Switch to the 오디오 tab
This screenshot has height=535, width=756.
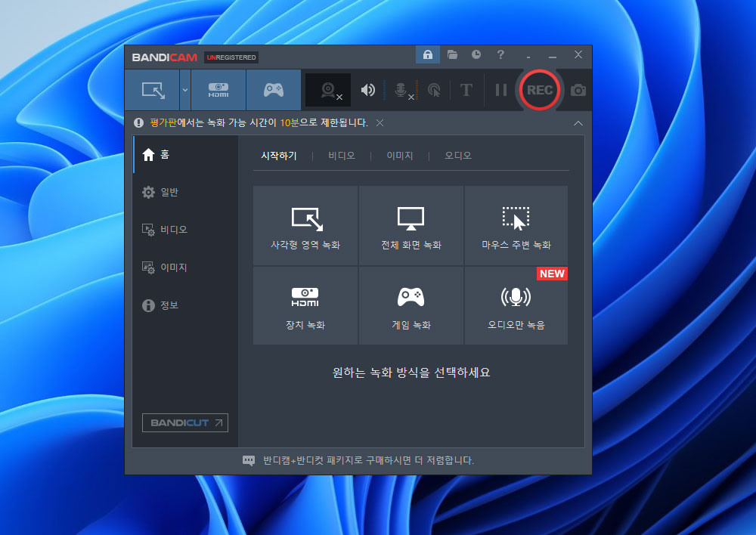[458, 156]
